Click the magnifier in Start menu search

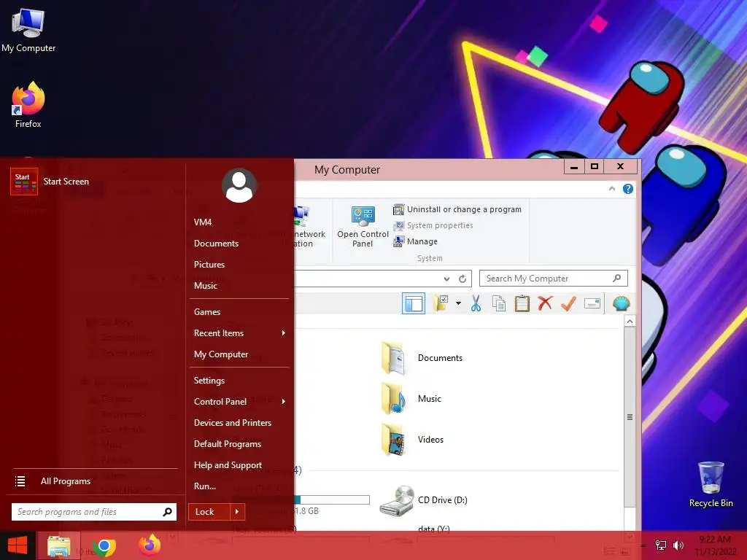click(x=167, y=512)
